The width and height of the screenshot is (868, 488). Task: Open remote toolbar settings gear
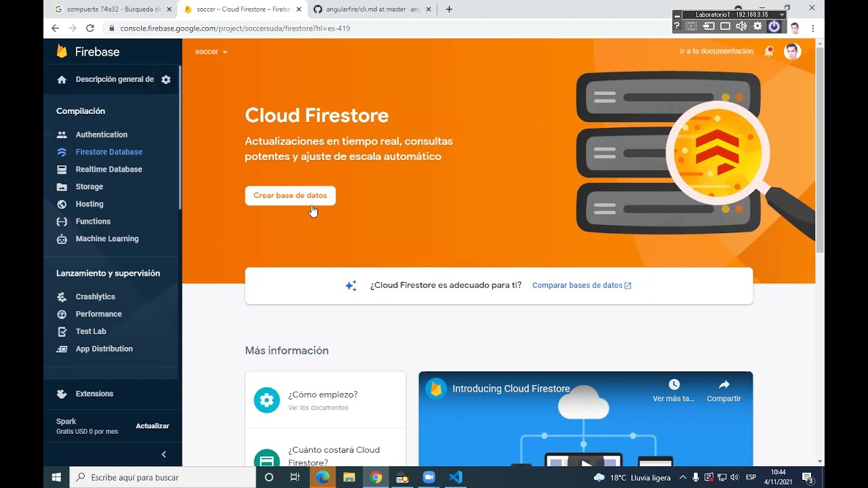[x=757, y=26]
